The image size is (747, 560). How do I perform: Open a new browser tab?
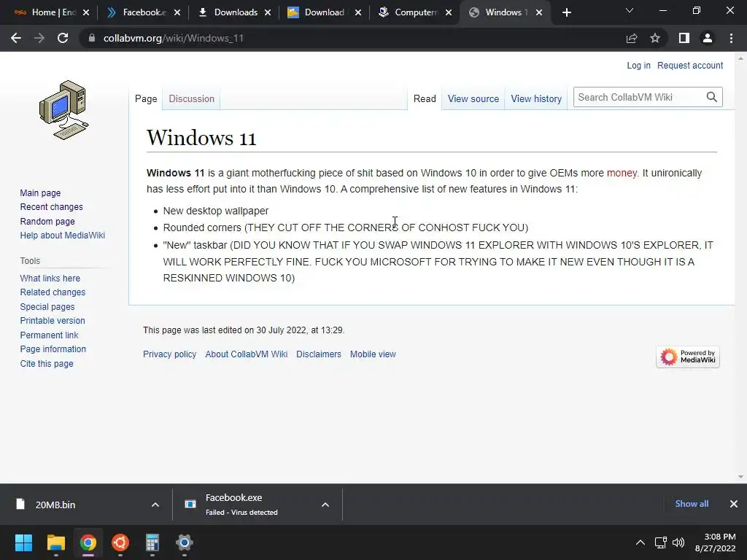pos(566,12)
